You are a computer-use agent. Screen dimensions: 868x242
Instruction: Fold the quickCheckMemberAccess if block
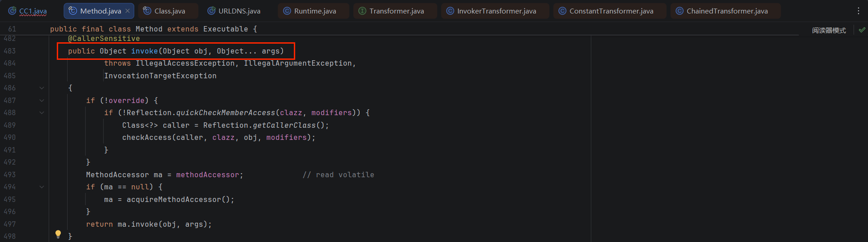coord(42,113)
